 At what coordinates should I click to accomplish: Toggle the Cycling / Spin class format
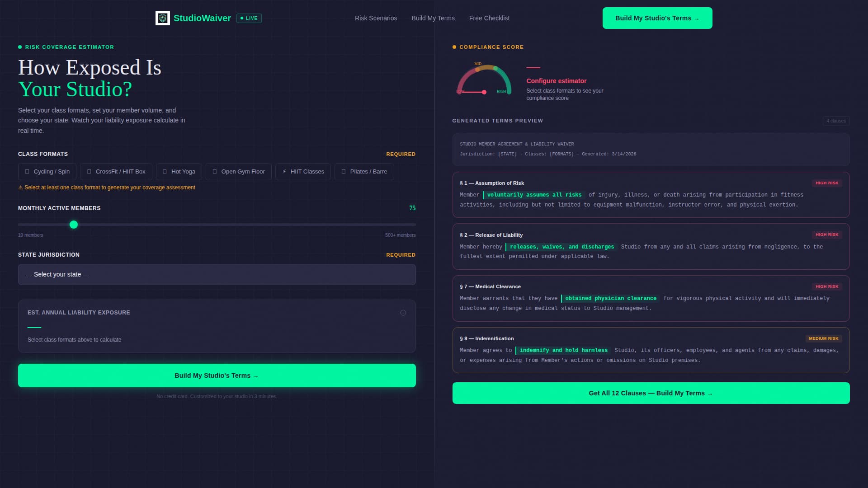pyautogui.click(x=47, y=172)
